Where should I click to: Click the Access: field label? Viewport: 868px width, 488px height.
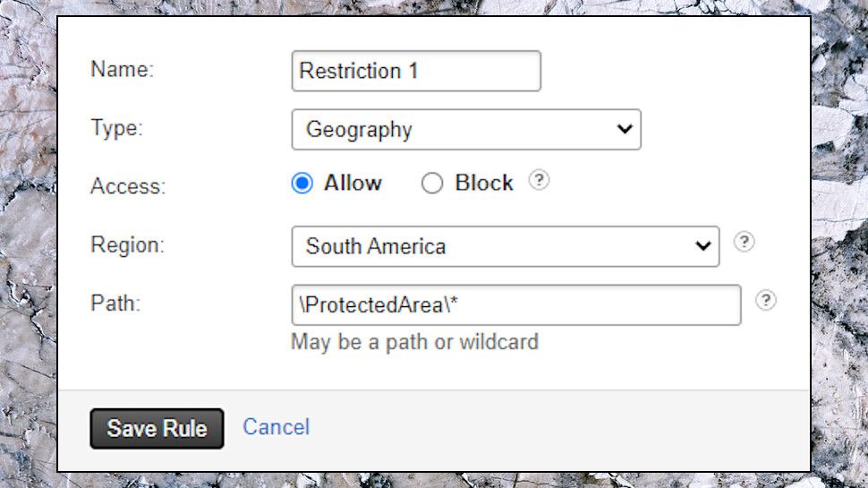(128, 186)
